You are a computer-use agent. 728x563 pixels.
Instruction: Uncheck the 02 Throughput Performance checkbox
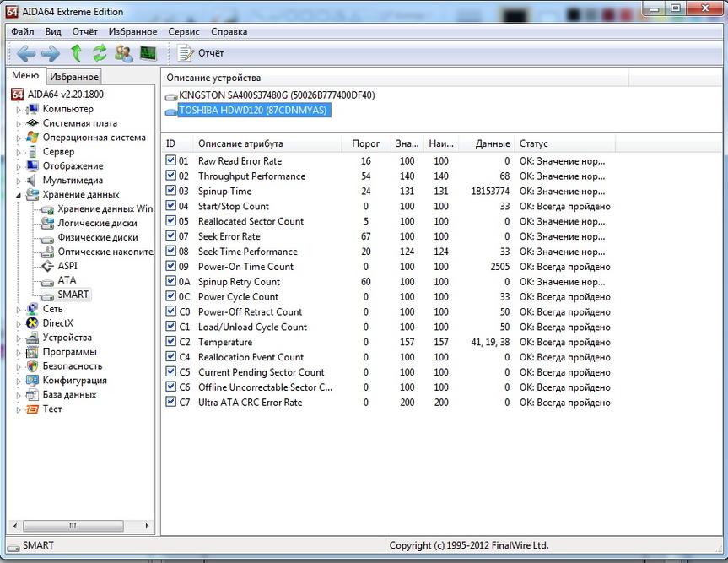click(x=171, y=176)
